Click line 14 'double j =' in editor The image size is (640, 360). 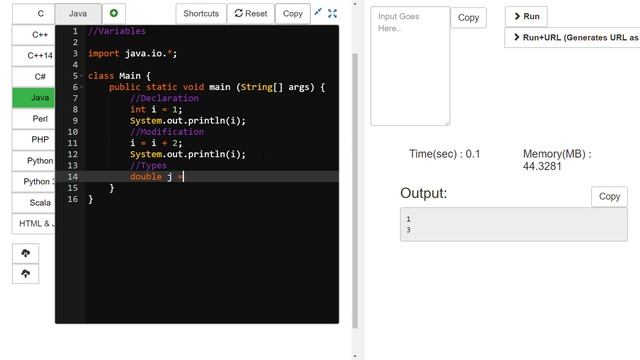coord(157,177)
